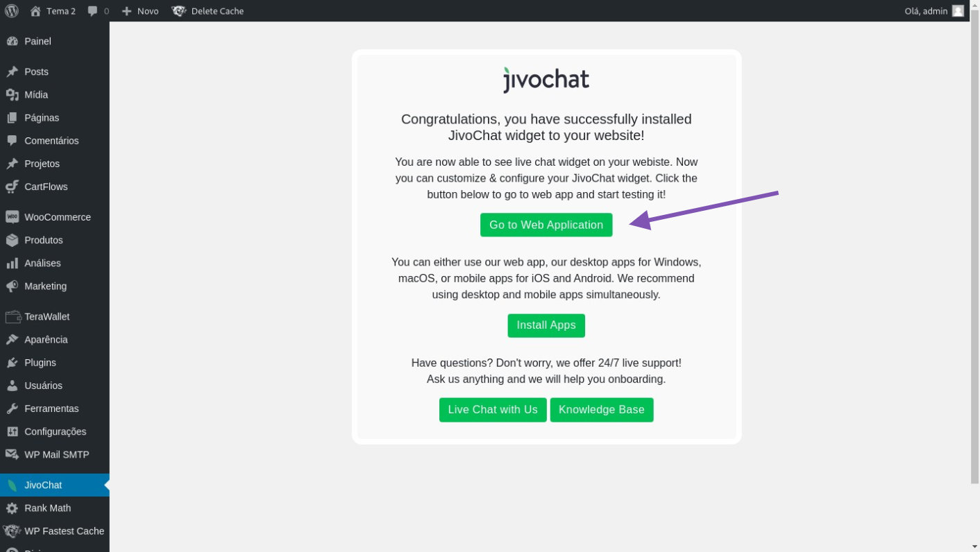Click the jivochat logo image
The image size is (980, 552).
(x=546, y=80)
